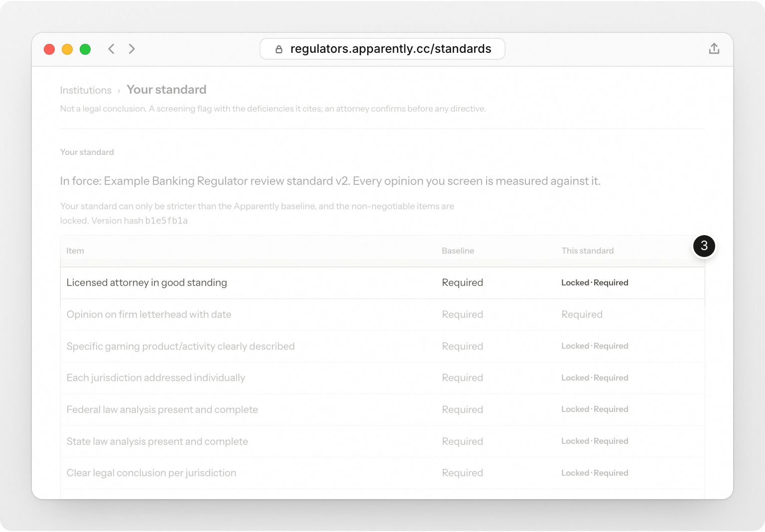Go back with the browser back arrow
The height and width of the screenshot is (532, 765).
[x=112, y=49]
